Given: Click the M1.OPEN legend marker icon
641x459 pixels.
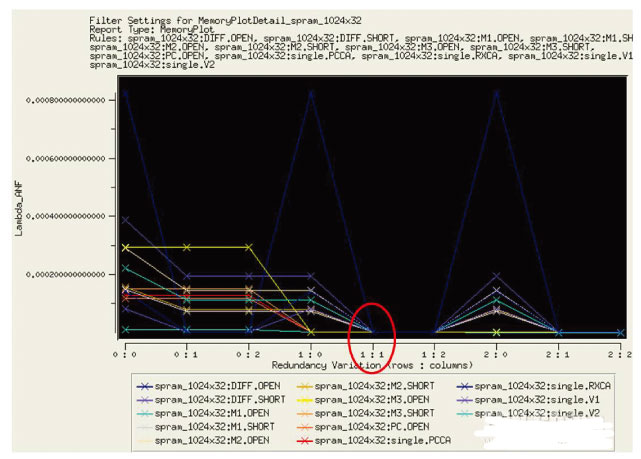Looking at the screenshot, I should pos(144,413).
